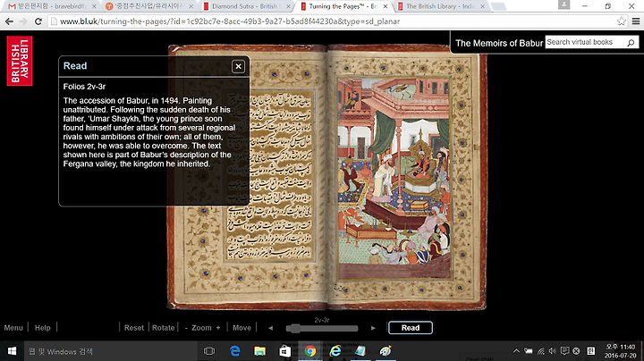This screenshot has width=644, height=361.
Task: Reload the page
Action: pos(38,21)
